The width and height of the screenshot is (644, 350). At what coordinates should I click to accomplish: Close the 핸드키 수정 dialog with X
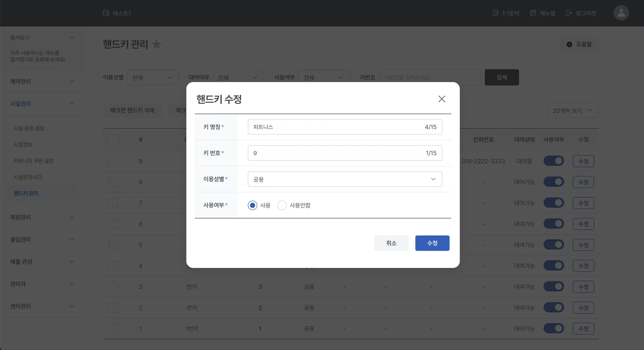441,99
